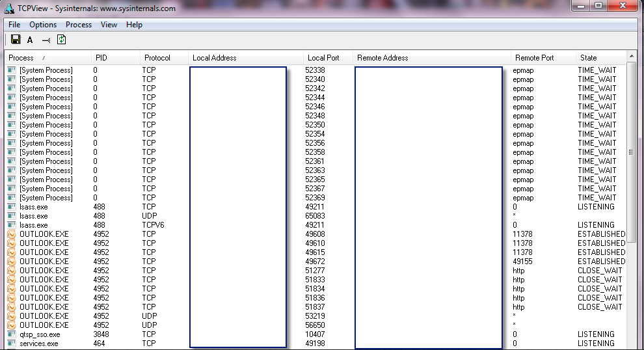Toggle Resolve Addresses 'A' toolbar icon
Viewport: 644px width, 350px height.
pyautogui.click(x=30, y=40)
